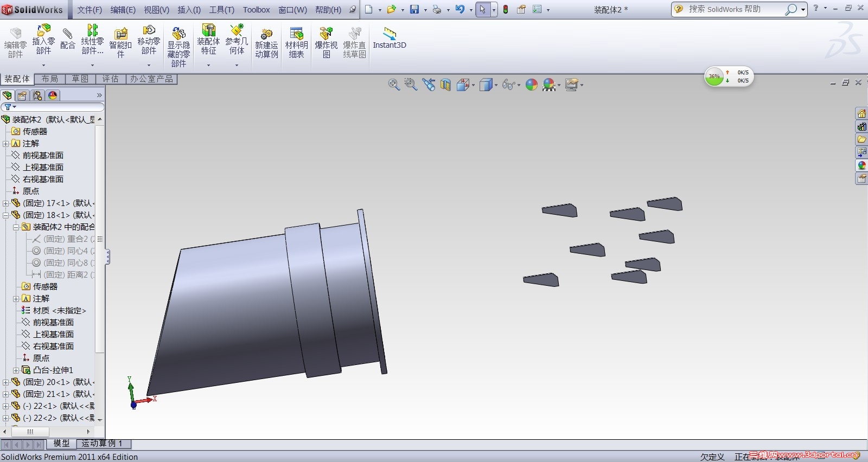Click Smart Fasteners (智能扣件) tool
Viewport: 868px width, 462px height.
[120, 42]
